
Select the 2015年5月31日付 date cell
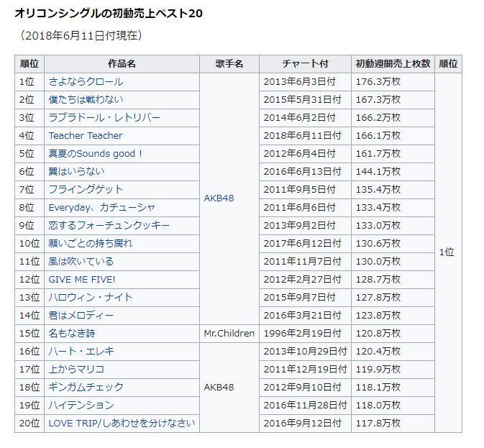click(x=305, y=100)
